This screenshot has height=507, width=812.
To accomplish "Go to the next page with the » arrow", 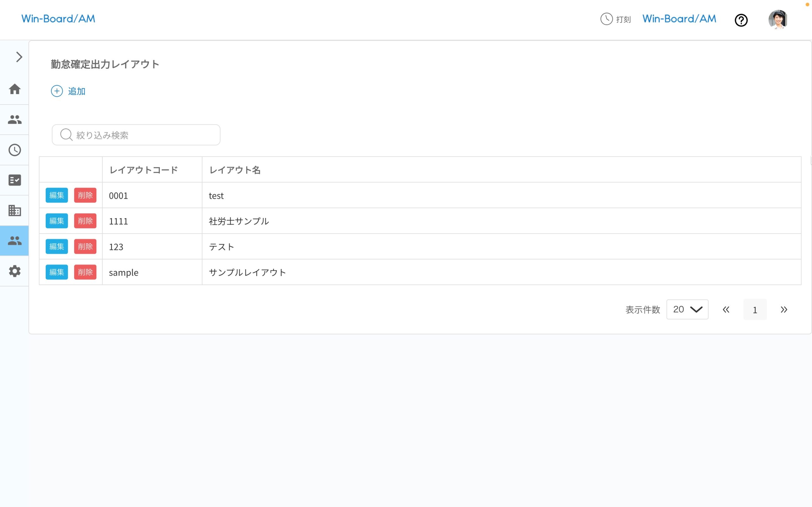I will [784, 309].
